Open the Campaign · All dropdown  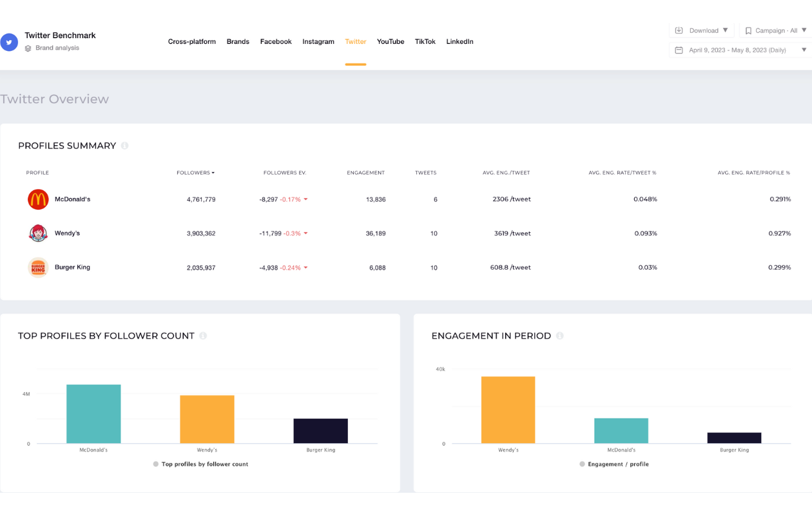(x=776, y=30)
